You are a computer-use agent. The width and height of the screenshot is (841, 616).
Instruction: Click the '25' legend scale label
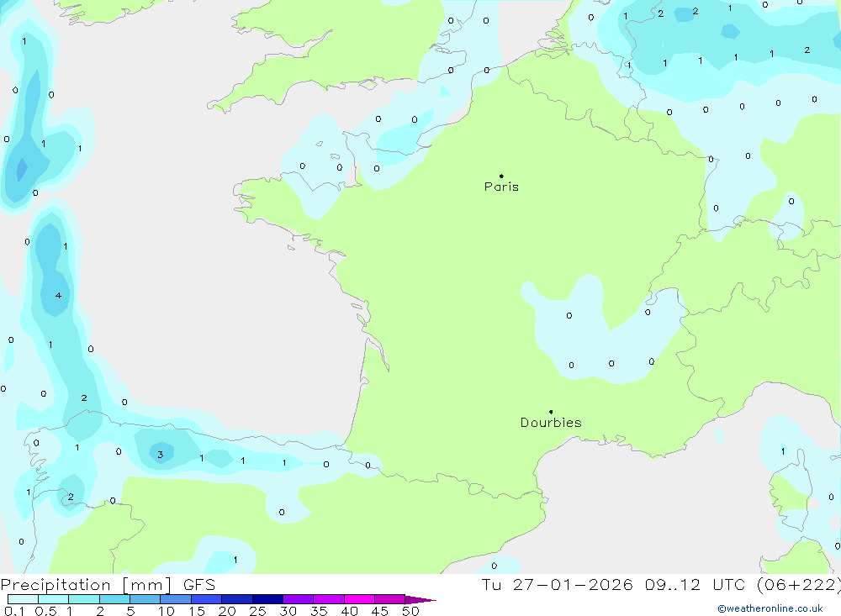click(257, 611)
